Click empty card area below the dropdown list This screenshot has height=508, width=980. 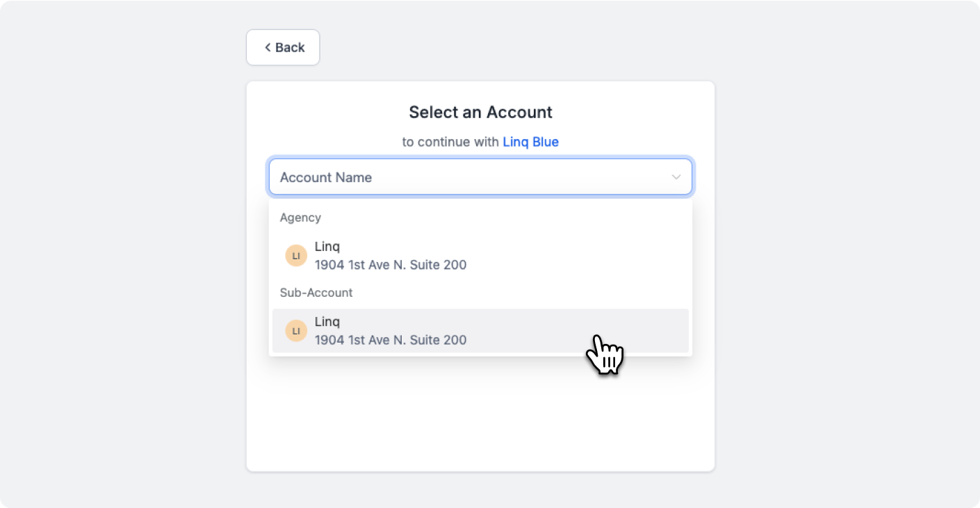point(480,417)
